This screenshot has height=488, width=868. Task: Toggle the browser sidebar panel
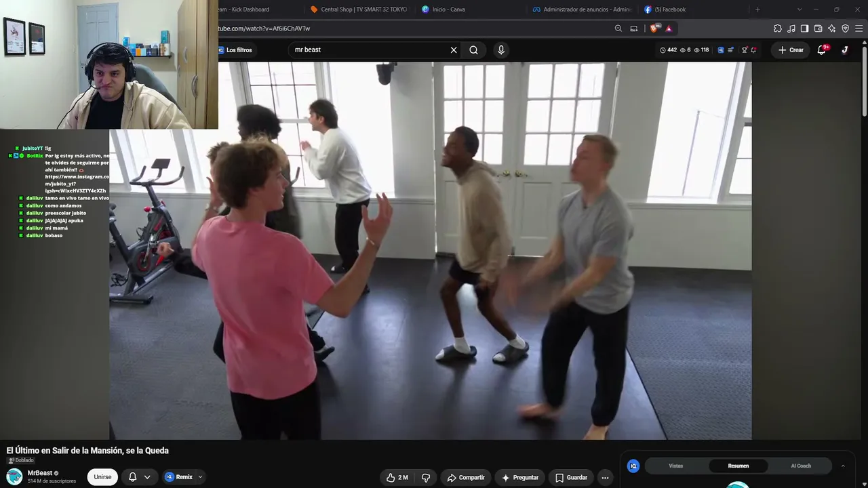click(804, 28)
